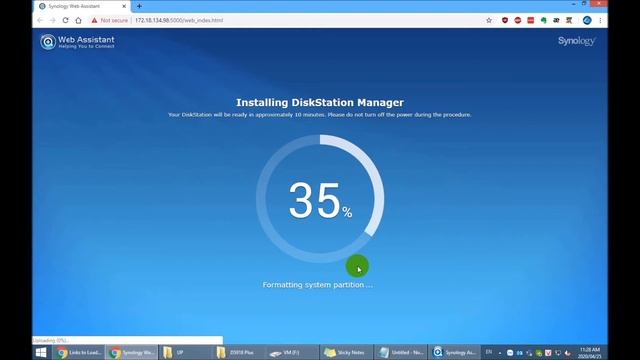Click the address bar URL
The height and width of the screenshot is (360, 640).
[179, 20]
